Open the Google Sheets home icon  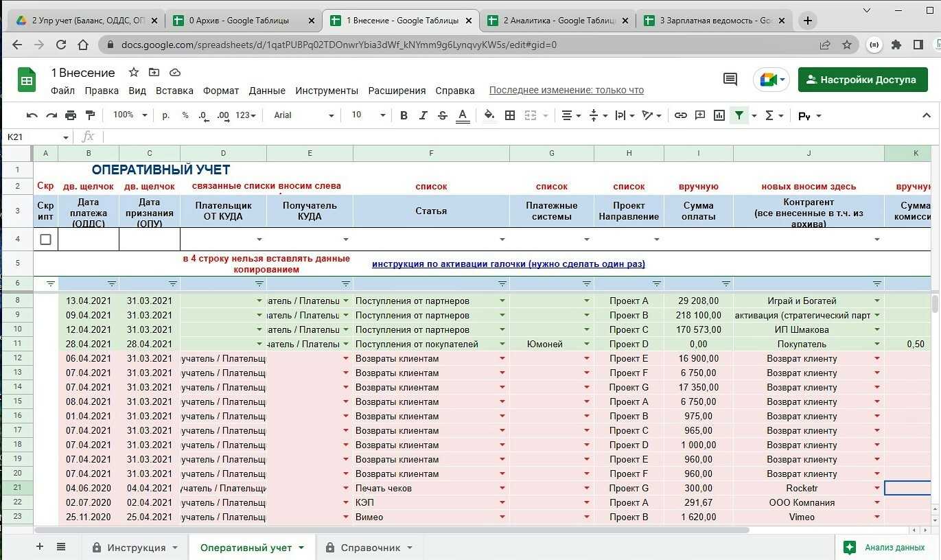[x=27, y=80]
